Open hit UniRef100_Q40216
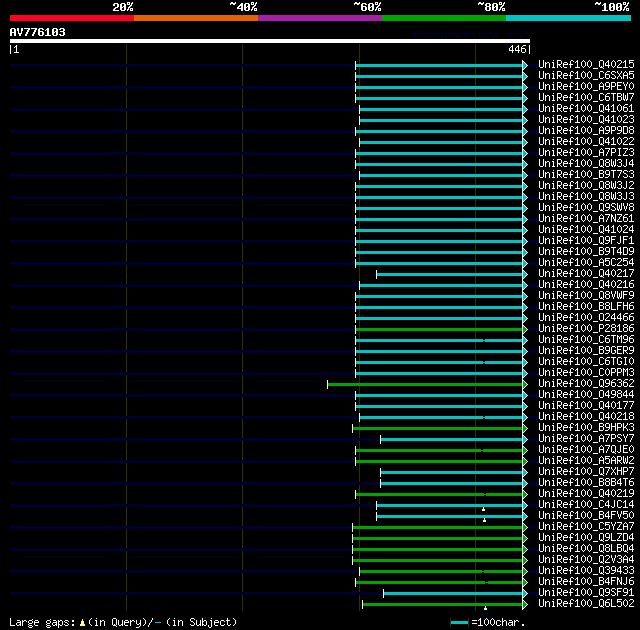The image size is (640, 630). coord(586,285)
